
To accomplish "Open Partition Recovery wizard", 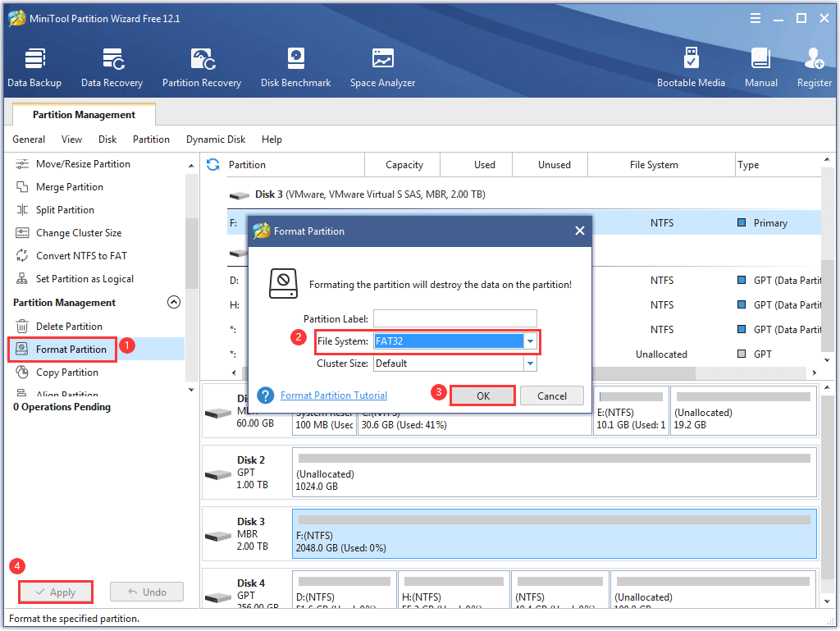I will (202, 67).
